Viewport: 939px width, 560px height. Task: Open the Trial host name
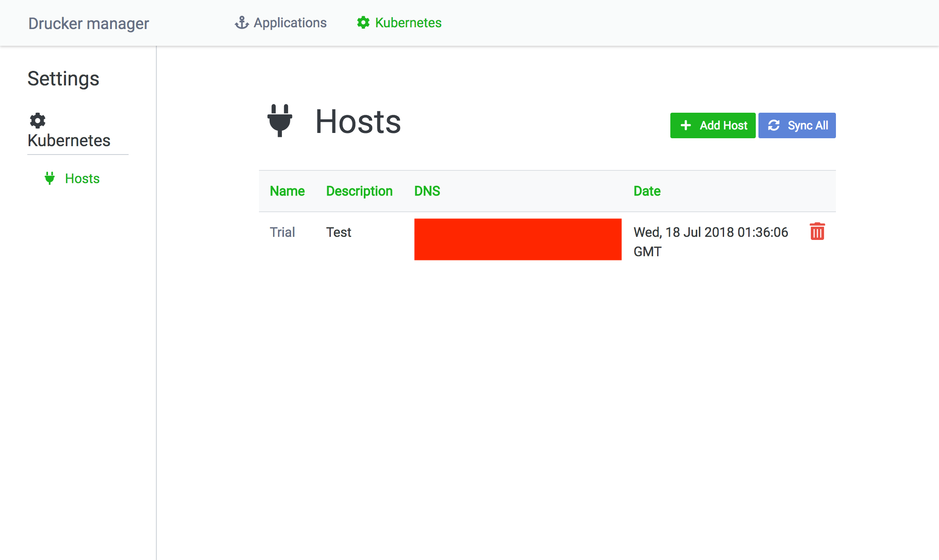(282, 232)
